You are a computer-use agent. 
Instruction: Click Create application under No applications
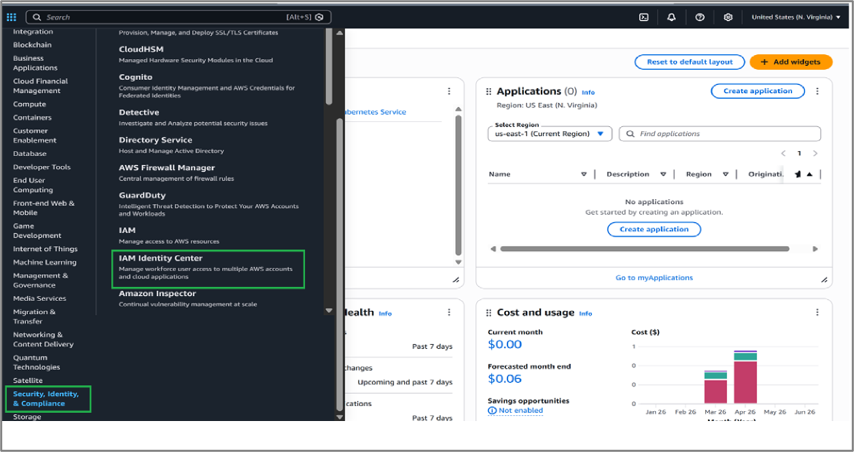[x=654, y=229]
